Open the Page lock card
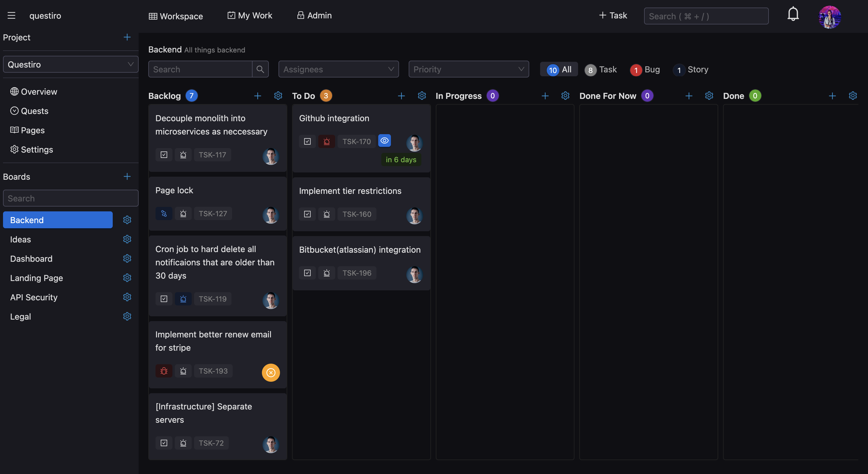 (218, 204)
